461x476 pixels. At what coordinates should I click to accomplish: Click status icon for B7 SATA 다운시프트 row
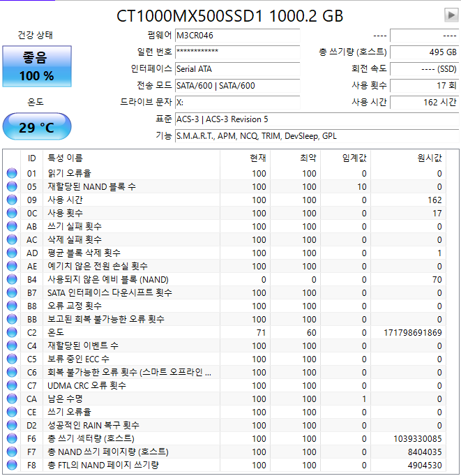point(12,292)
